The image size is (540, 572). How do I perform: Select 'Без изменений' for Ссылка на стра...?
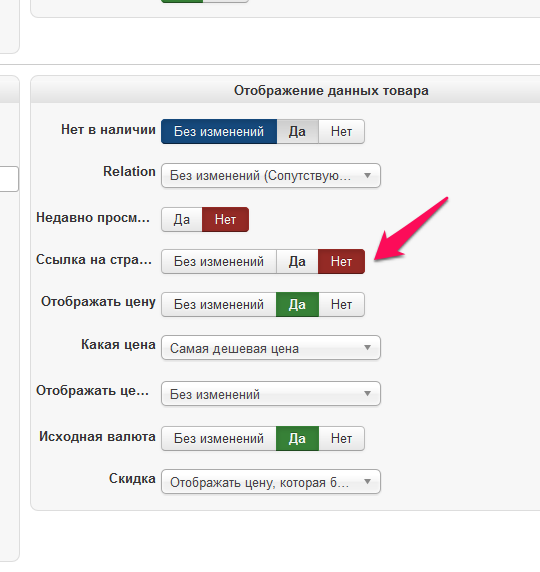pos(219,262)
